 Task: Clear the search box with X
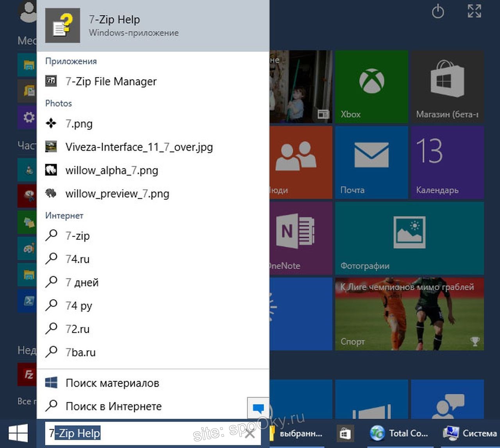tap(250, 433)
